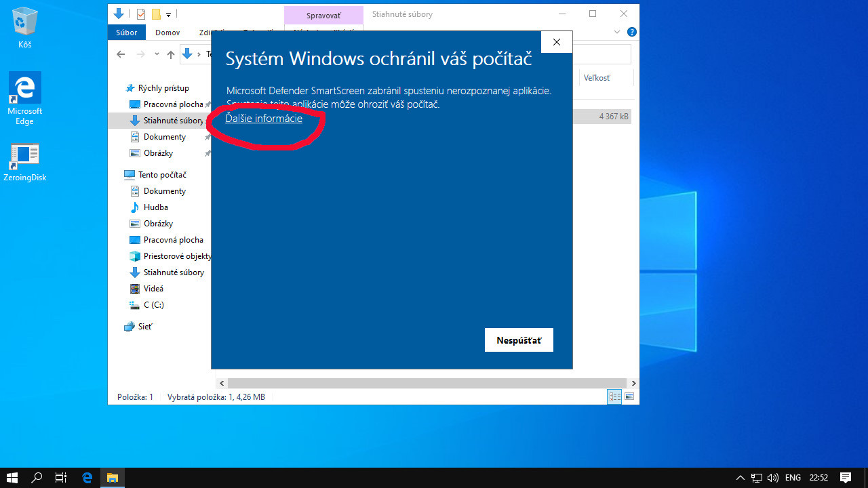This screenshot has height=488, width=868.
Task: Select the highlighted Stiahnuté súbory quick access item
Action: (160, 121)
